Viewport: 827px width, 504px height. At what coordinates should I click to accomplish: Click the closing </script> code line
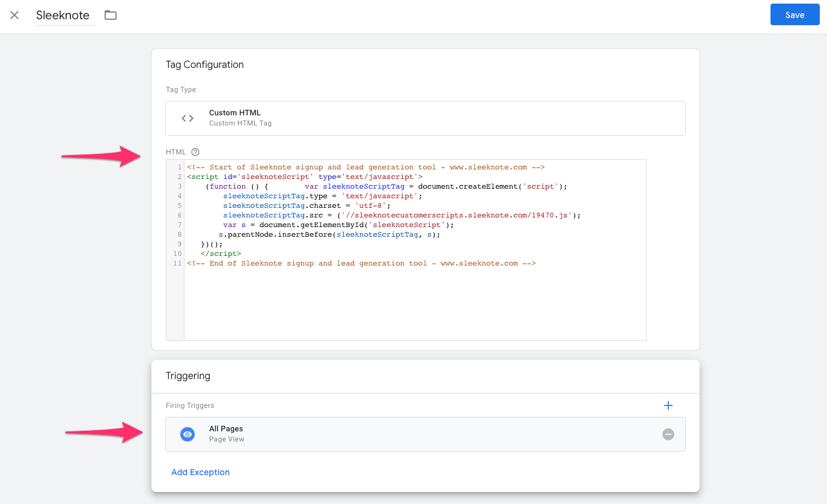221,254
